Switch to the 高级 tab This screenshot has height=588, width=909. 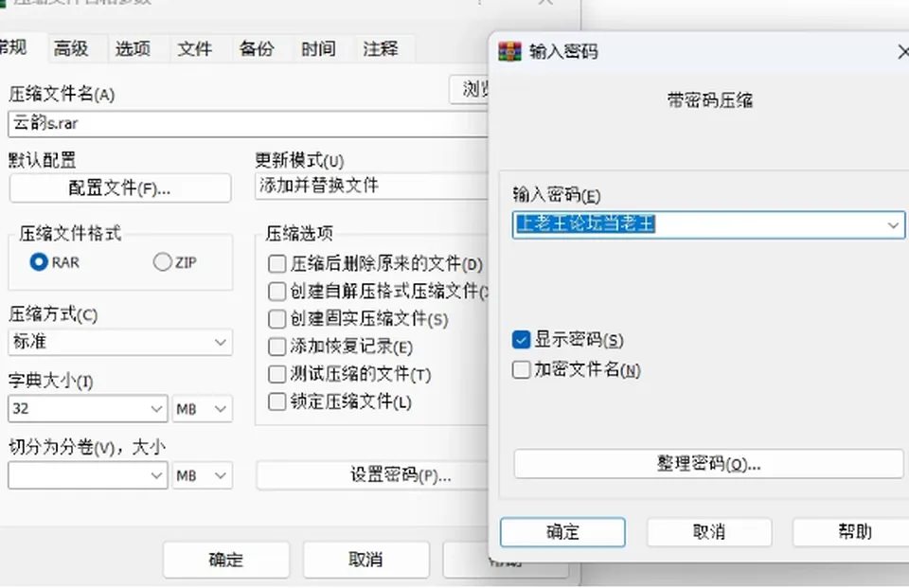[71, 48]
